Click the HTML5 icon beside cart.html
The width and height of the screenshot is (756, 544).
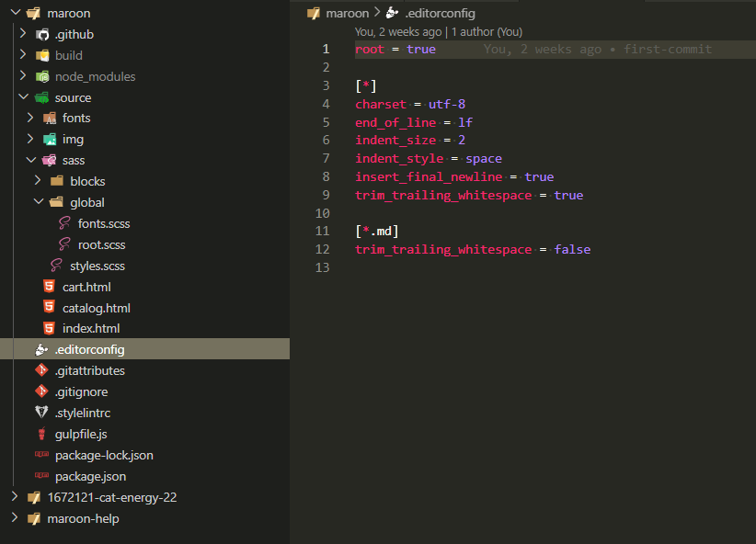49,286
